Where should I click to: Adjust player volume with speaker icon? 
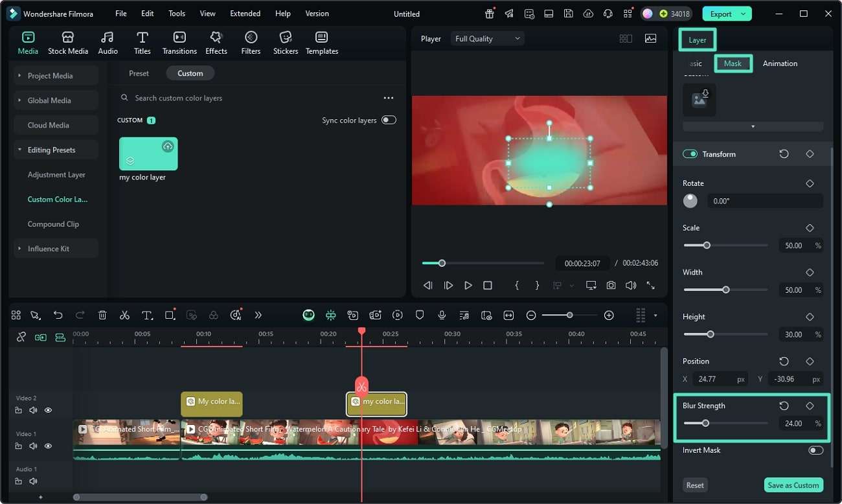pyautogui.click(x=630, y=285)
